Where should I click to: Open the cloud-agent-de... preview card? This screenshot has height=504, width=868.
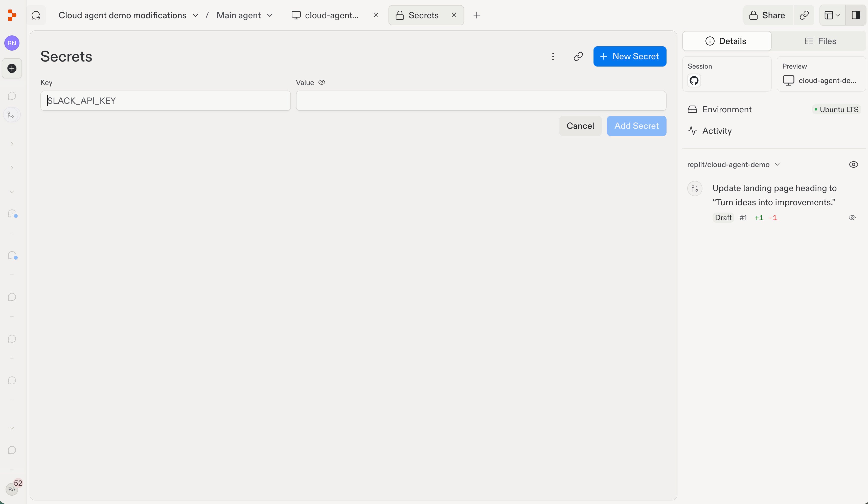pyautogui.click(x=821, y=74)
